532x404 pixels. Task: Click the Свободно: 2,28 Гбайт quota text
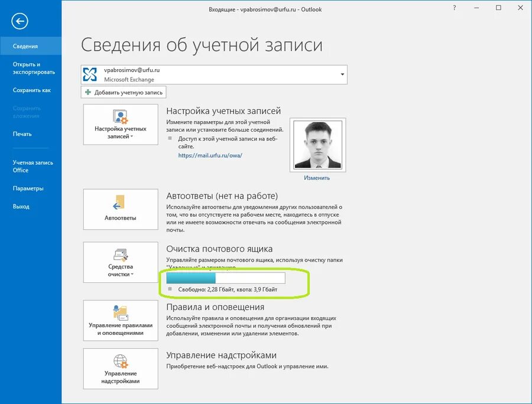coord(228,289)
